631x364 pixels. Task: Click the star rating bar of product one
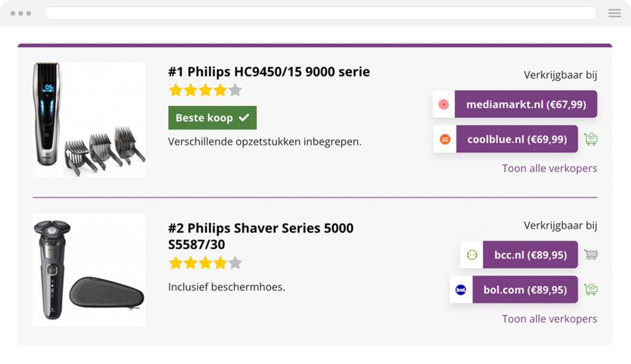point(205,90)
